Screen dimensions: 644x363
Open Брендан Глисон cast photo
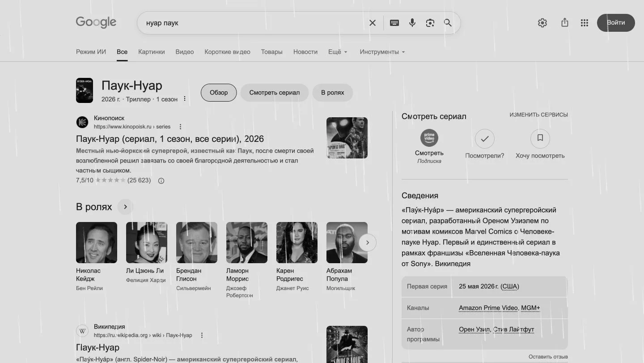pos(197,243)
